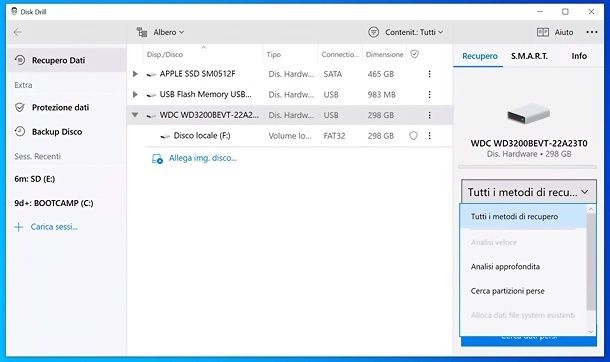Sort by Connectio... column header
The width and height of the screenshot is (610, 362).
(x=340, y=55)
